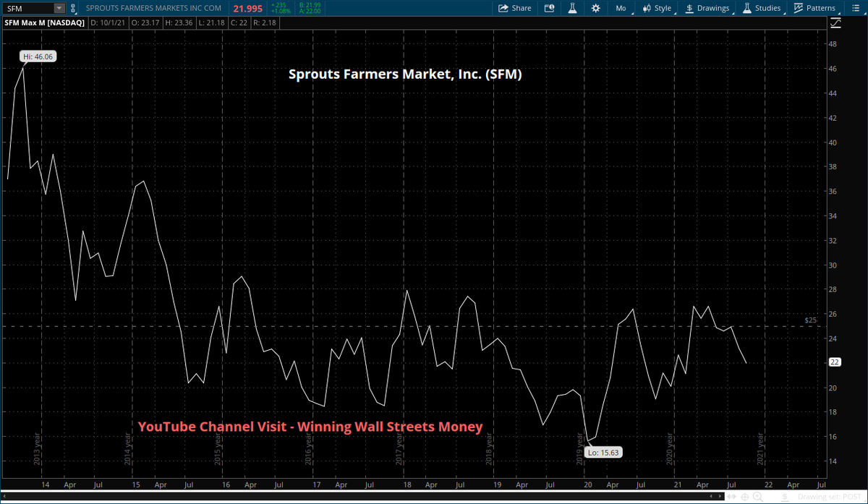Open the Share menu icon

click(x=503, y=8)
